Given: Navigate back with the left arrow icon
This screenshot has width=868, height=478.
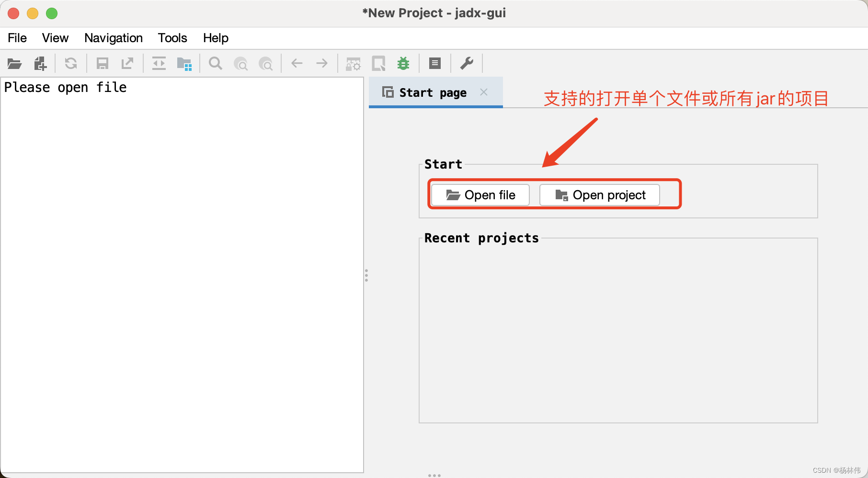Looking at the screenshot, I should (297, 63).
